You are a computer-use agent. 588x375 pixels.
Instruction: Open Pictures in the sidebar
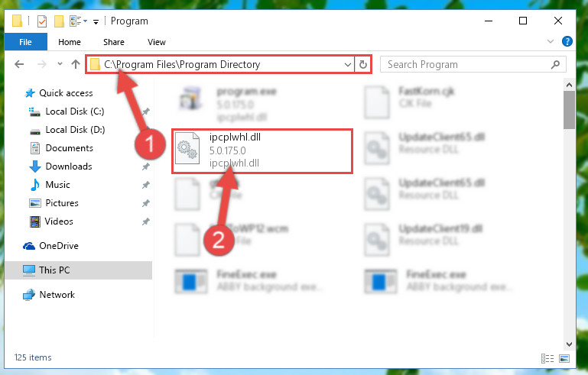(62, 203)
